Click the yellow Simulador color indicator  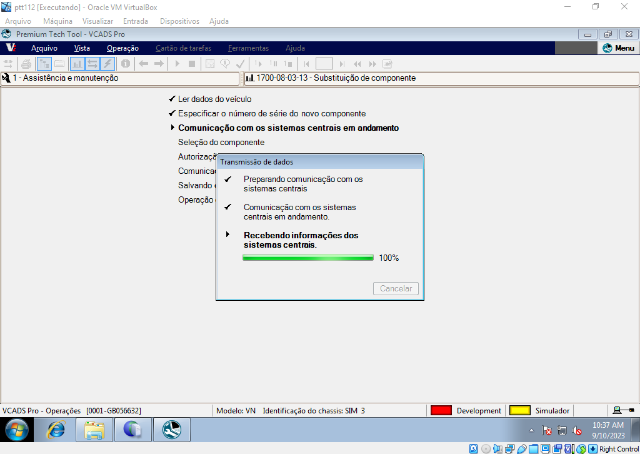click(520, 410)
